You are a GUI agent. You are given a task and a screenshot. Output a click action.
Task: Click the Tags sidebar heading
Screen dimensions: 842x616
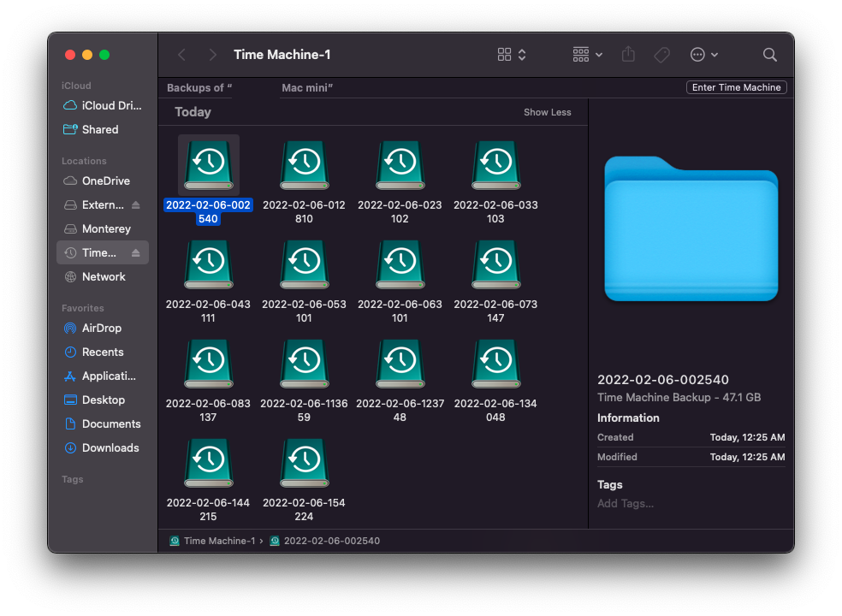tap(73, 479)
